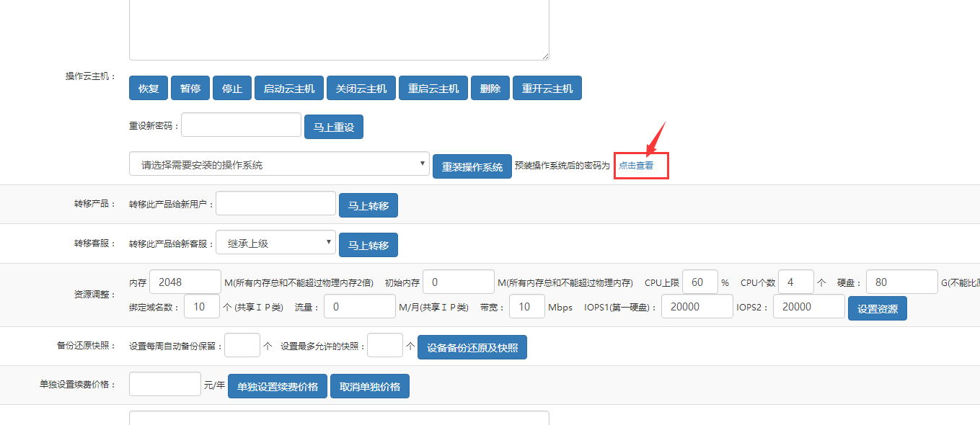
Task: Click 马上重设 to reset the password
Action: 333,126
